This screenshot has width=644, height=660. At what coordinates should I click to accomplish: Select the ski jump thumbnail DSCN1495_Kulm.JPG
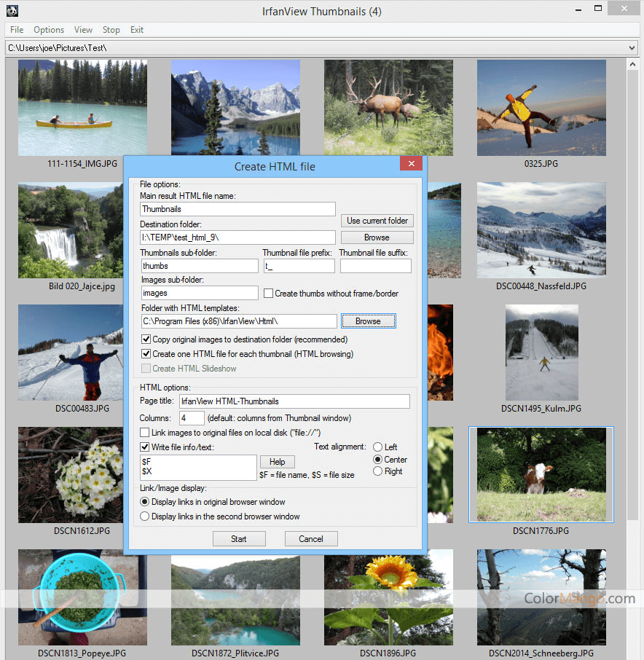541,353
